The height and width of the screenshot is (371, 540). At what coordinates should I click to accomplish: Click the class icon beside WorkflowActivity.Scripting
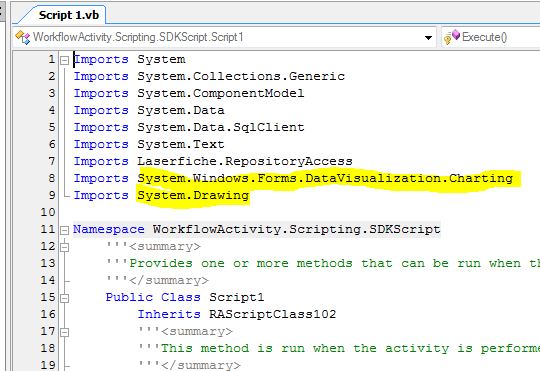coord(23,37)
